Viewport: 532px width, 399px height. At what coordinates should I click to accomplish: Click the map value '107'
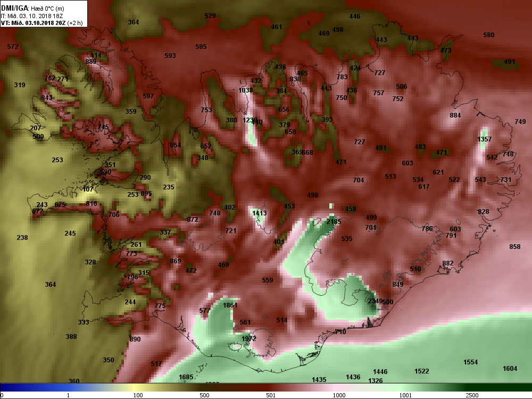[88, 189]
